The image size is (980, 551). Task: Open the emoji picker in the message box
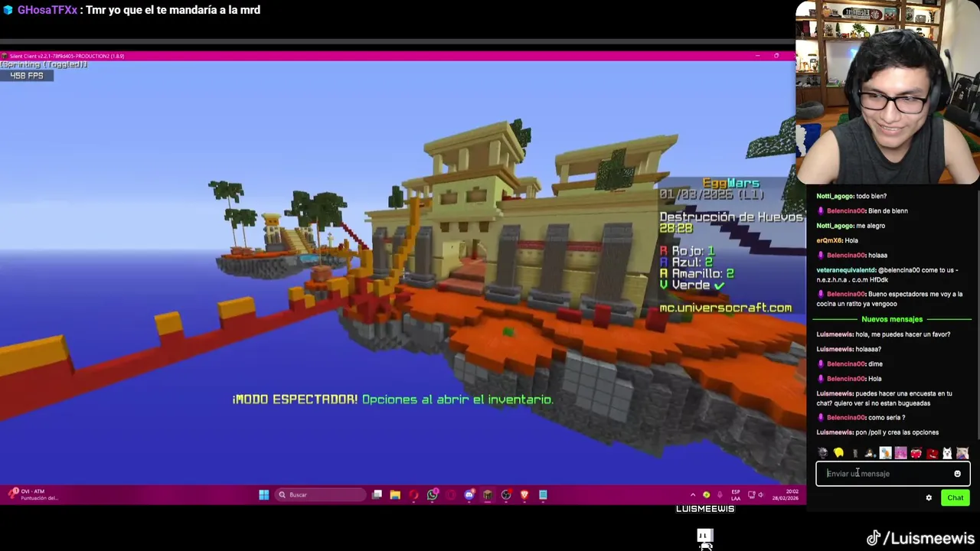(x=957, y=474)
